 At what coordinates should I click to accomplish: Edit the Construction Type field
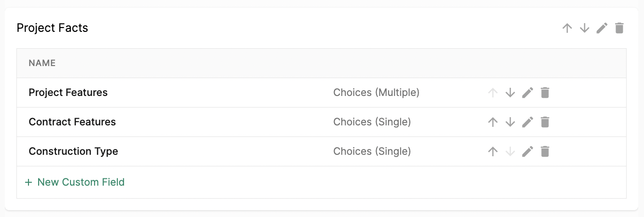[528, 151]
